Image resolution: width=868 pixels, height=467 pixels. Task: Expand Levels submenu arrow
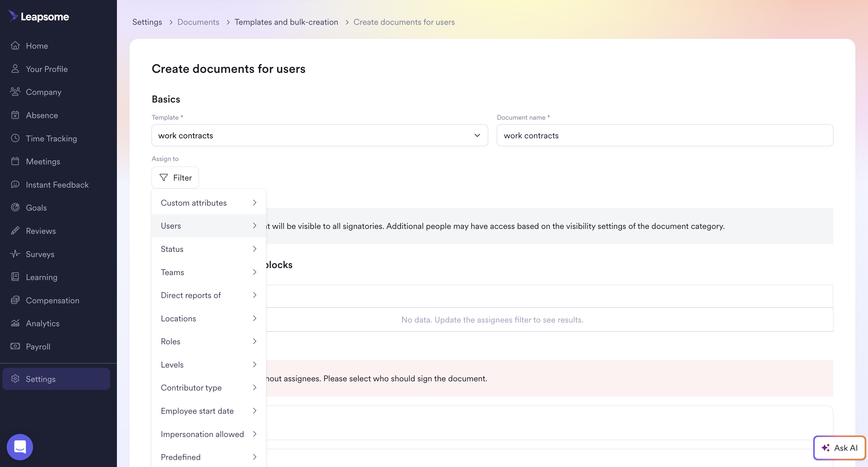click(x=255, y=364)
